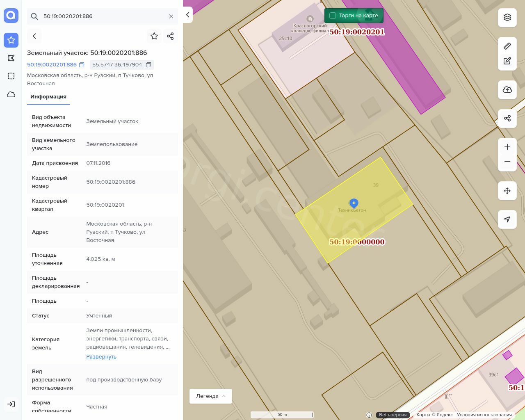Go back using the left arrow
The height and width of the screenshot is (420, 525).
34,36
